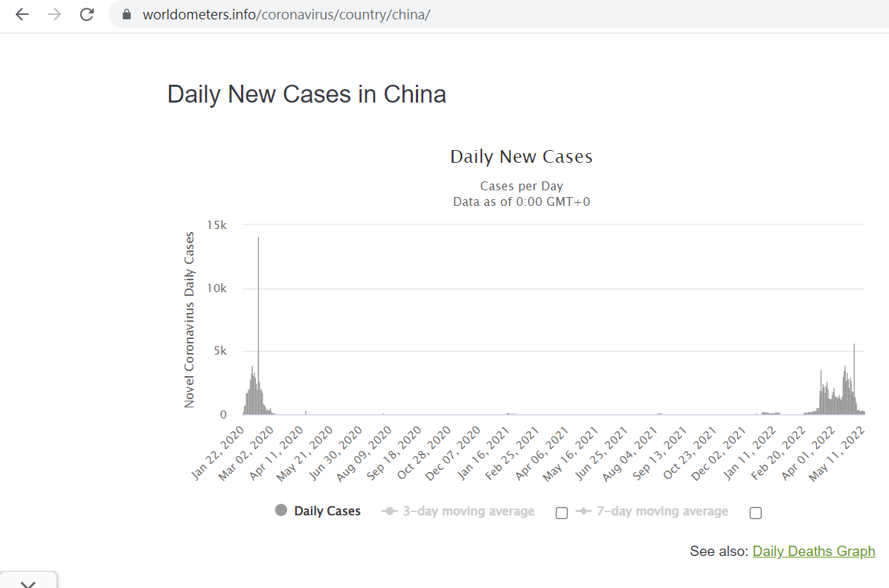Click the browser back arrow
This screenshot has width=889, height=588.
(22, 15)
